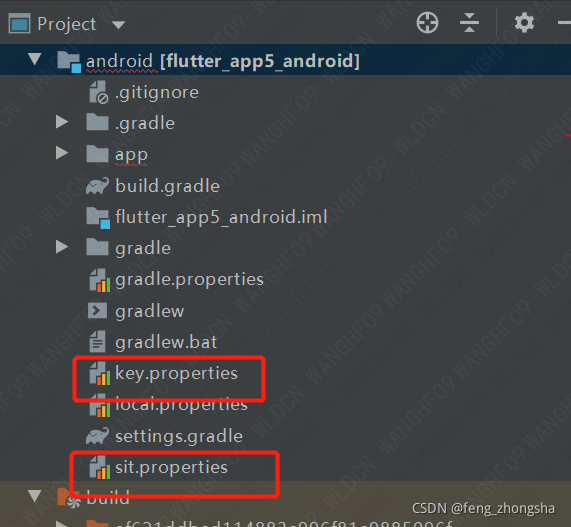
Task: Expand the .gradle folder
Action: 62,122
